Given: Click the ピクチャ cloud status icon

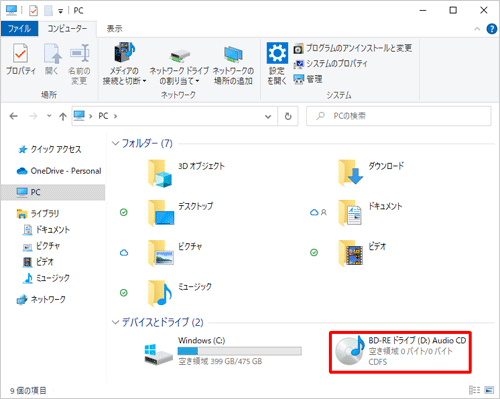Looking at the screenshot, I should pyautogui.click(x=124, y=253).
